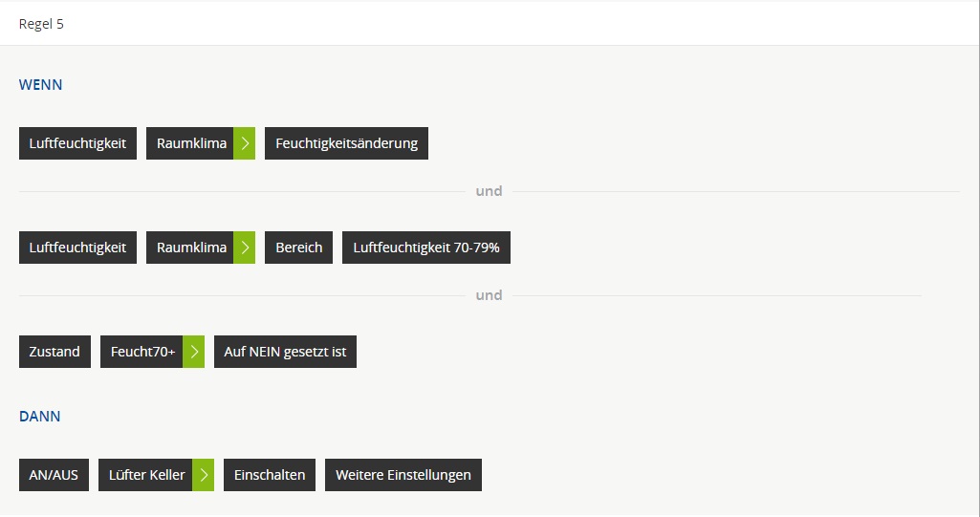Select the Lüfter Keller device chip
Viewport: 980px width, 517px height.
pos(146,475)
